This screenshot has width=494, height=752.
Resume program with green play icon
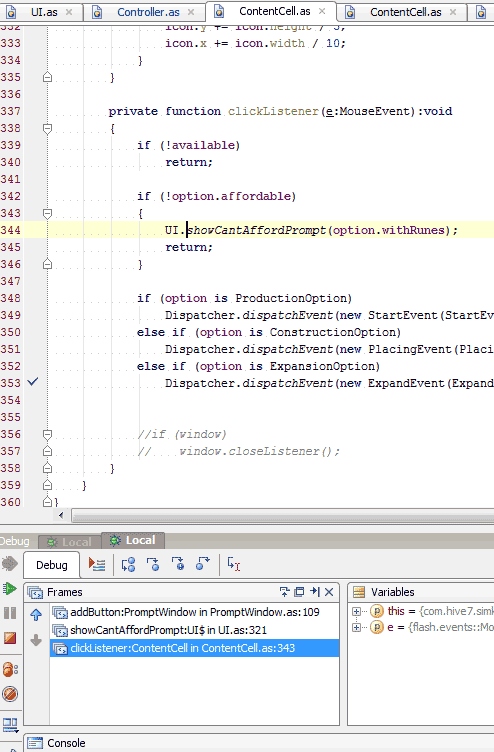click(x=10, y=588)
